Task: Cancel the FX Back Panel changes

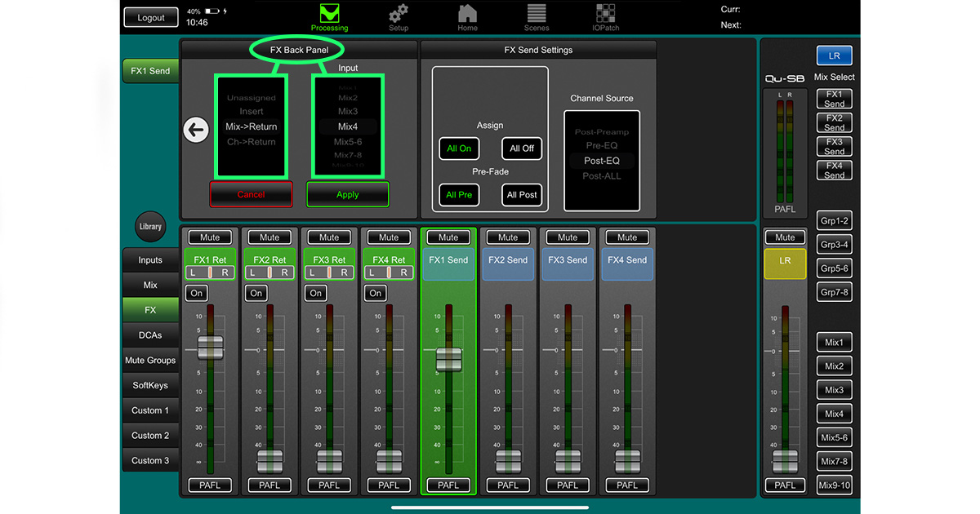Action: point(251,194)
